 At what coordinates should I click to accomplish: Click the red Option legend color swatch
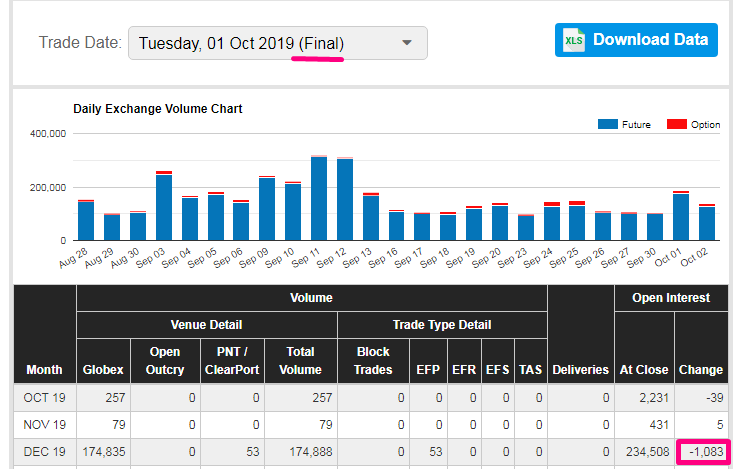point(677,124)
